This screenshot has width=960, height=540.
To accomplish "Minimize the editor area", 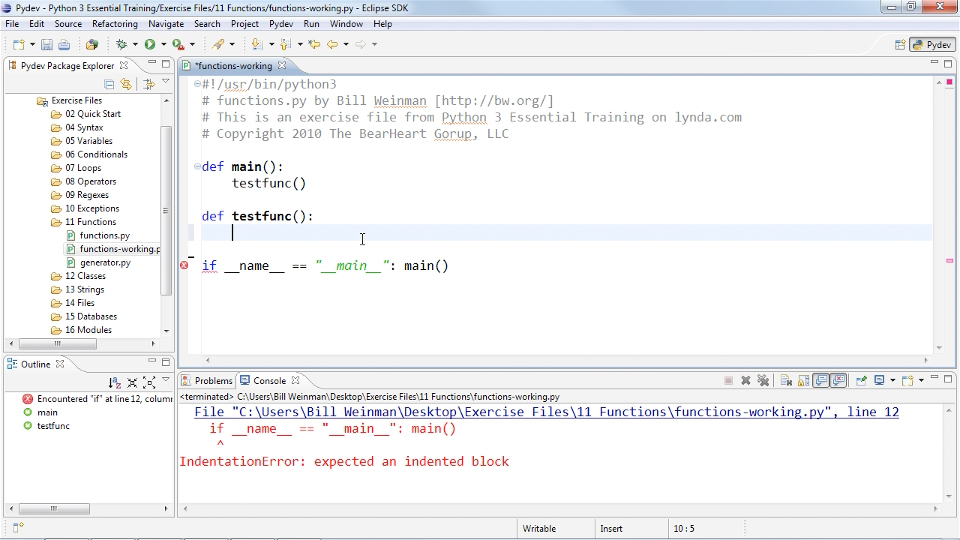I will click(x=934, y=62).
